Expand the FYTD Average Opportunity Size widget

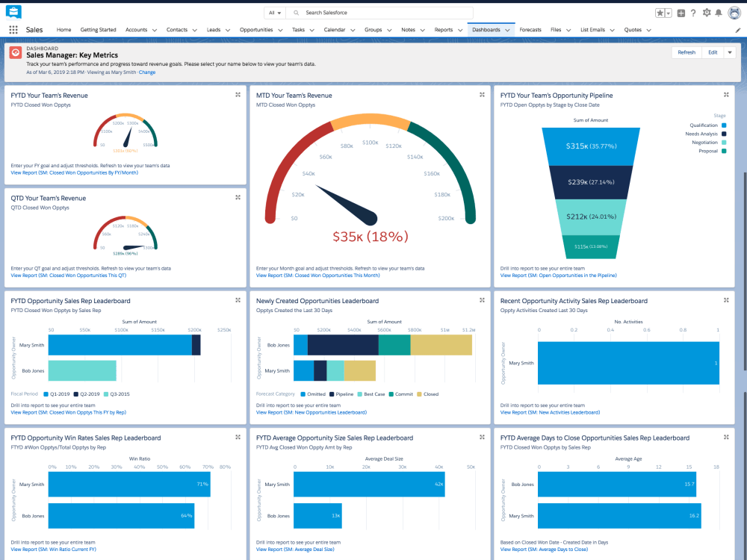click(x=482, y=437)
